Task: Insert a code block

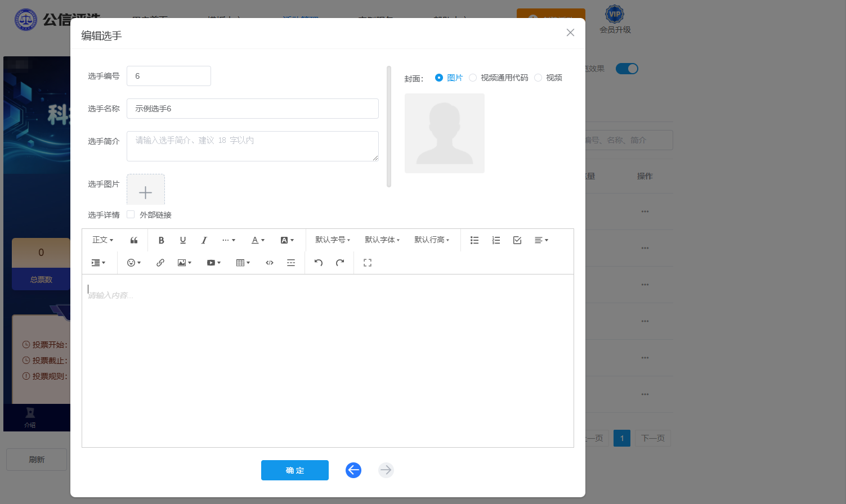Action: 270,263
